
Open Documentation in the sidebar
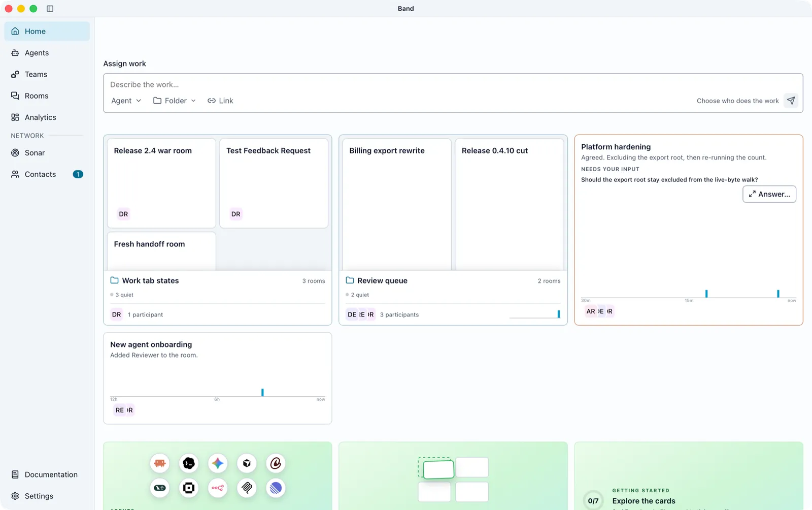pyautogui.click(x=47, y=474)
